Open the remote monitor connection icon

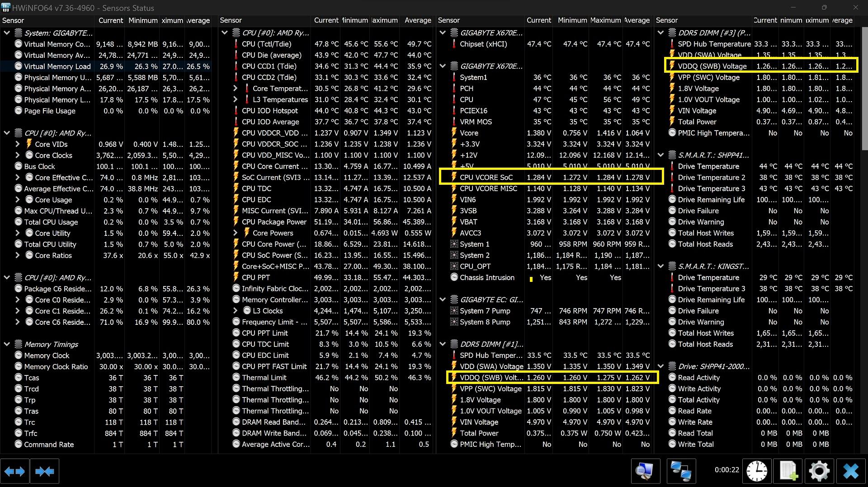point(646,471)
